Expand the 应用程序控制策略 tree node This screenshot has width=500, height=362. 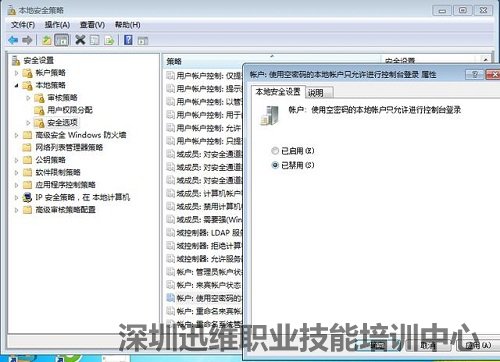(x=17, y=185)
